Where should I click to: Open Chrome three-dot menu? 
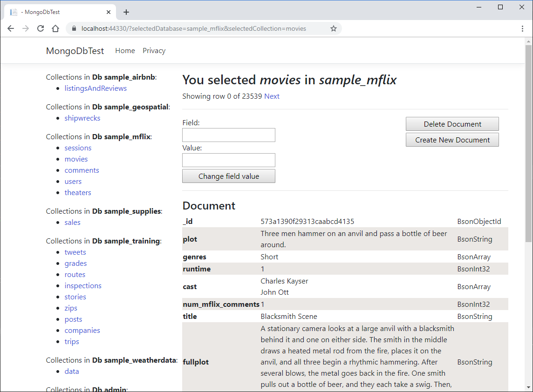click(x=523, y=28)
